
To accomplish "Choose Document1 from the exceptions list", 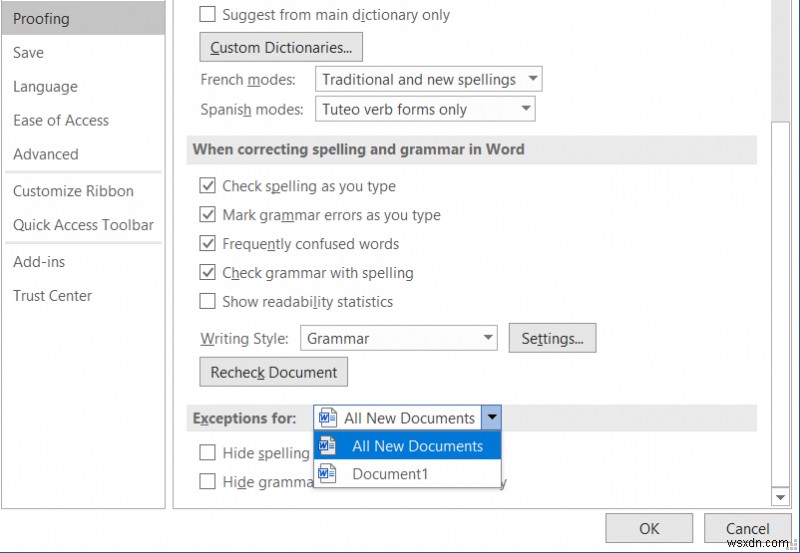I will [389, 474].
